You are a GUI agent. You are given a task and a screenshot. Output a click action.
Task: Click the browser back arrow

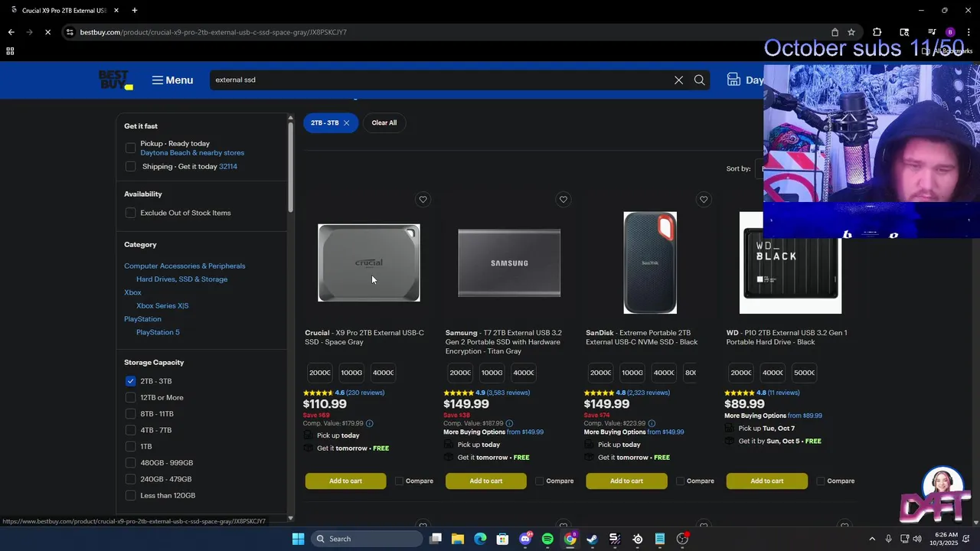pyautogui.click(x=11, y=32)
